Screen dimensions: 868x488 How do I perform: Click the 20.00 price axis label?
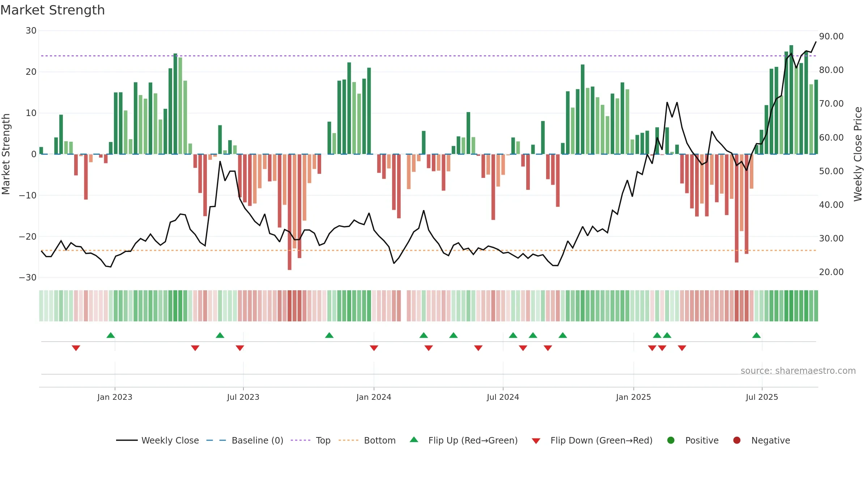tap(831, 272)
